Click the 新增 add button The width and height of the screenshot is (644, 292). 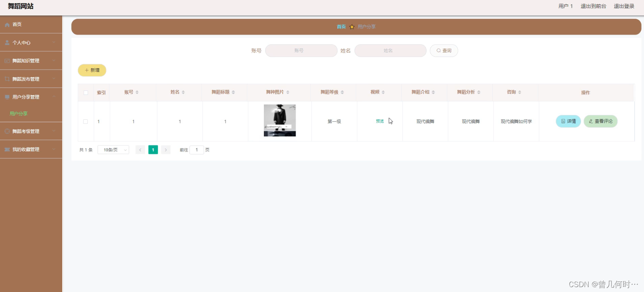[92, 70]
